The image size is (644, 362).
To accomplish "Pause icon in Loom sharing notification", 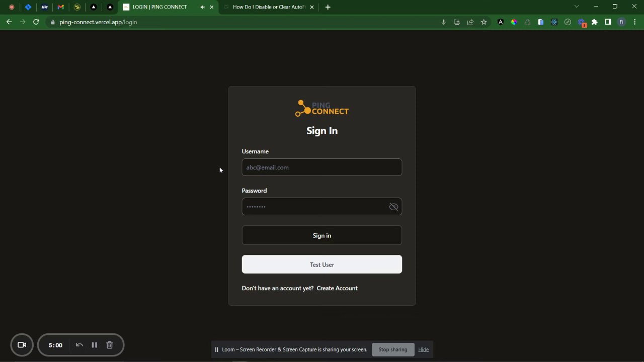I will (216, 349).
